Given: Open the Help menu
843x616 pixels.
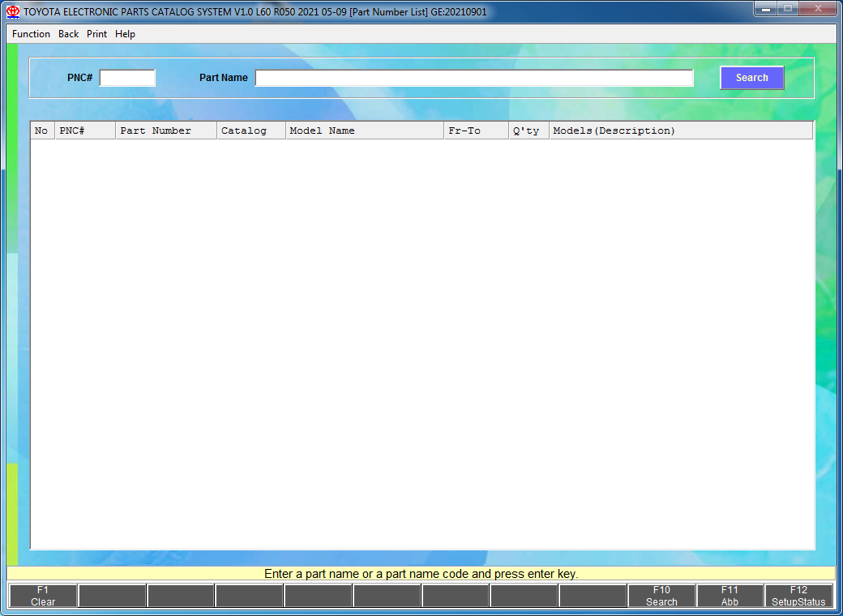Looking at the screenshot, I should click(x=125, y=34).
